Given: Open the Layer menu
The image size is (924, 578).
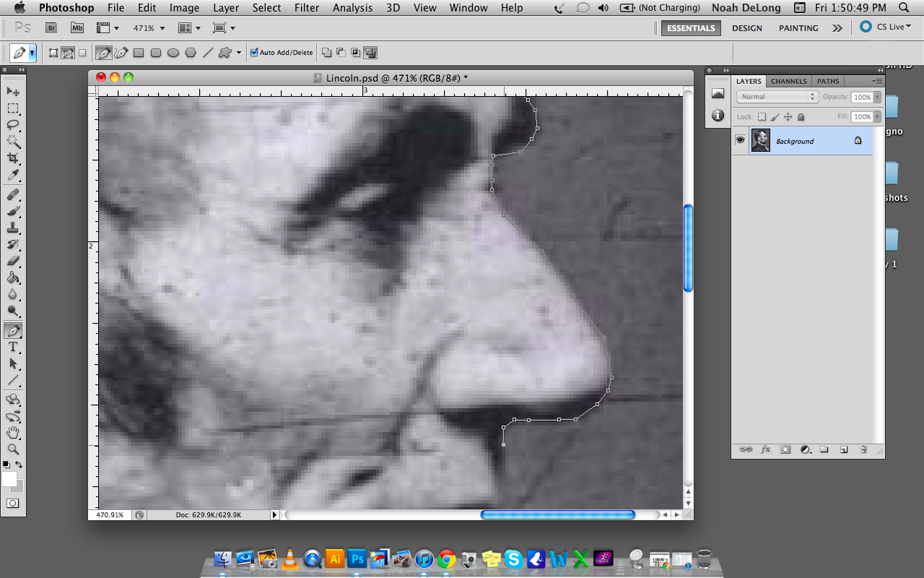Looking at the screenshot, I should (226, 8).
